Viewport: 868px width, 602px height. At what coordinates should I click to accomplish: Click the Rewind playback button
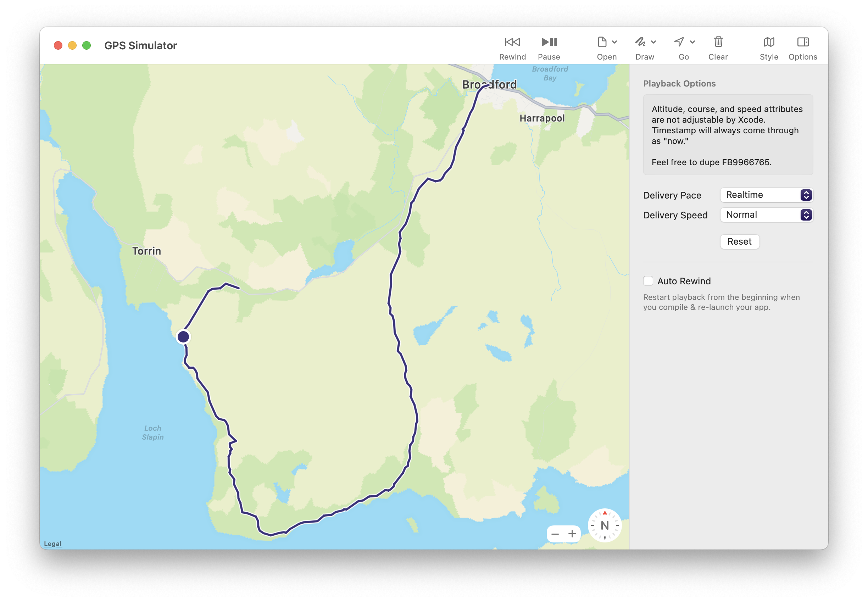point(512,48)
